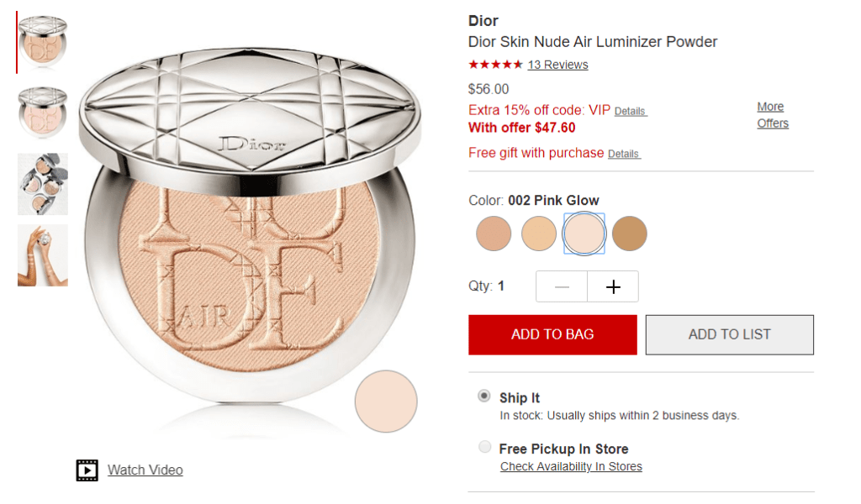861x504 pixels.
Task: Choose the dark bronze color swatch
Action: [629, 234]
